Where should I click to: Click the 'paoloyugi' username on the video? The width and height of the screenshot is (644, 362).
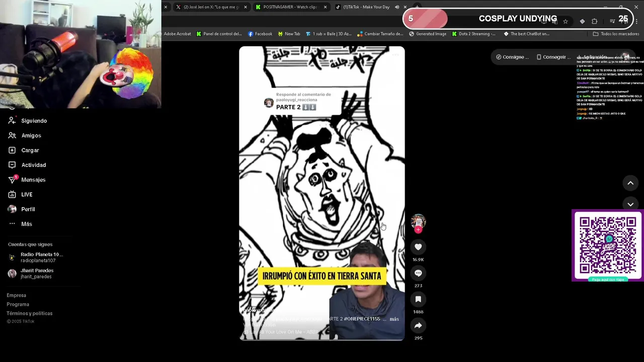click(258, 310)
